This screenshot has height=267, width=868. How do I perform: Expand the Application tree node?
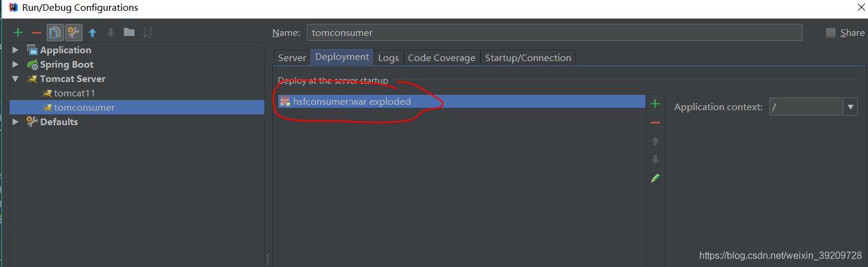point(16,50)
